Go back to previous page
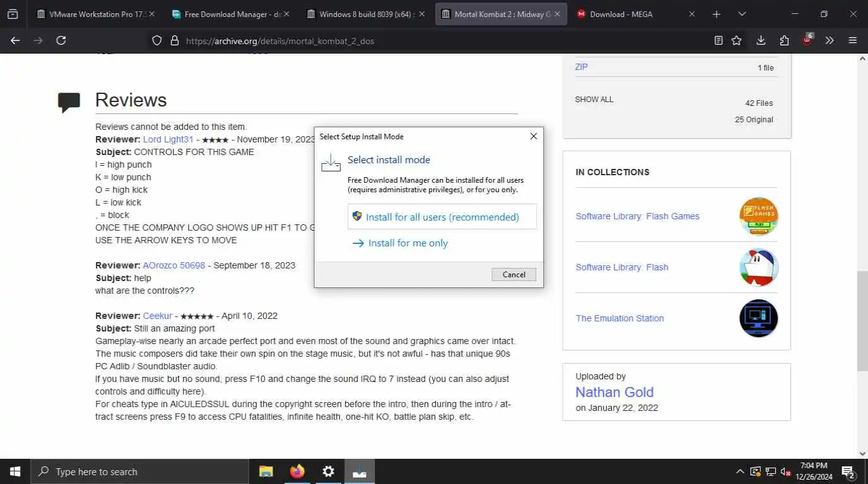This screenshot has height=484, width=868. (15, 40)
